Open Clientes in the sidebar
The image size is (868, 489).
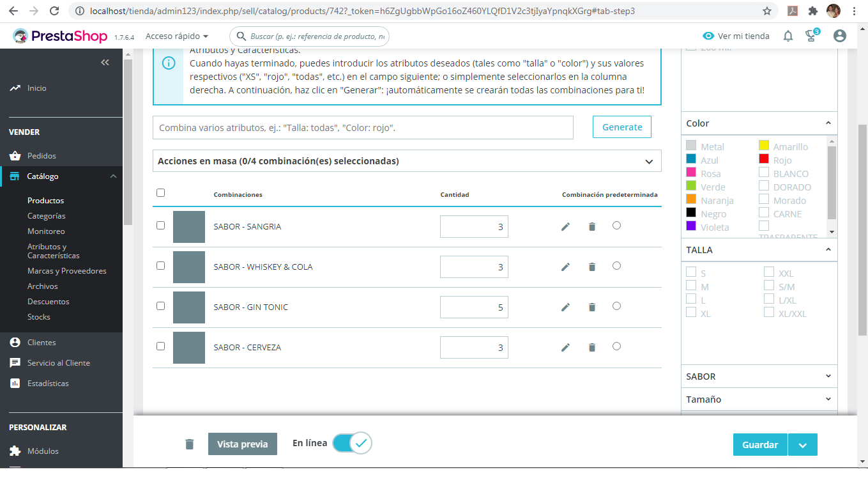tap(42, 343)
